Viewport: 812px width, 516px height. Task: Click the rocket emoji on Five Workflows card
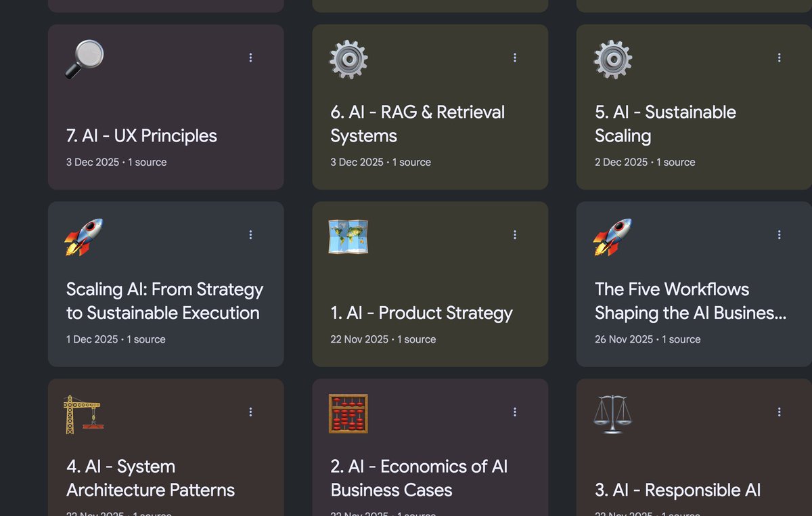[x=613, y=236]
